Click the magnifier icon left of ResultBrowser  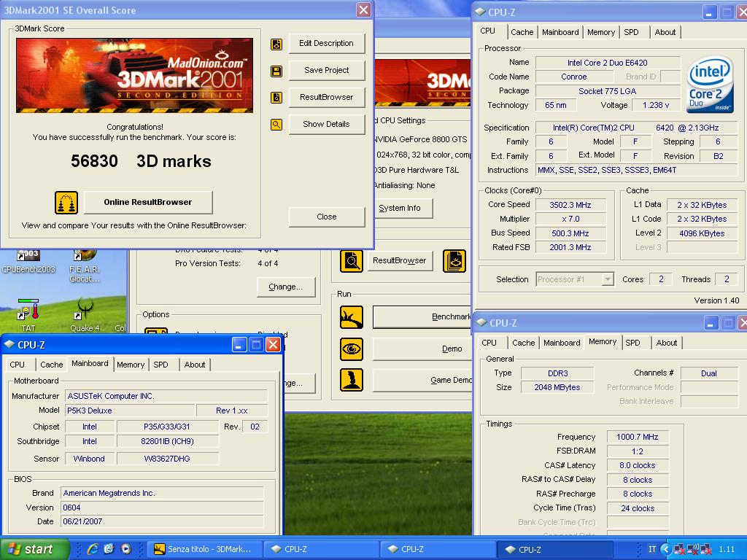pyautogui.click(x=352, y=261)
